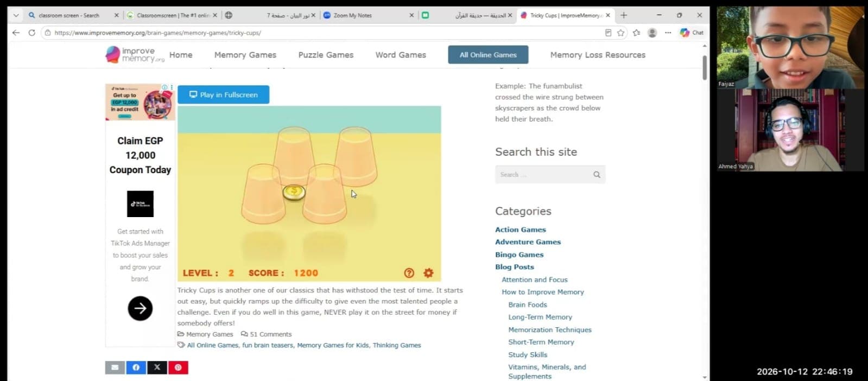Viewport: 868px width, 381px height.
Task: Open the Memory Games menu
Action: (245, 55)
